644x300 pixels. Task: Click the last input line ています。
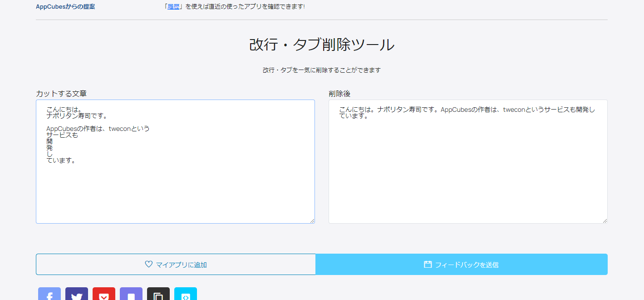[x=61, y=160]
